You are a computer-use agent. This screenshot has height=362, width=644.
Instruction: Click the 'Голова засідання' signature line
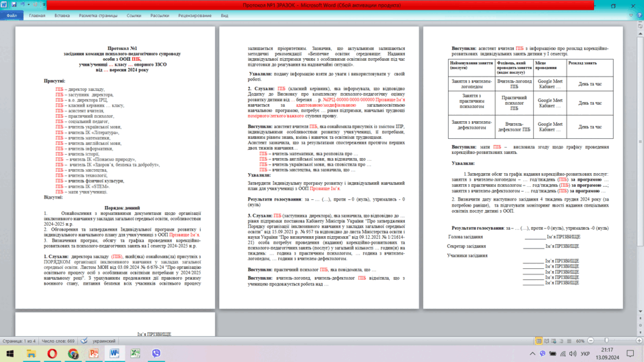tap(465, 237)
